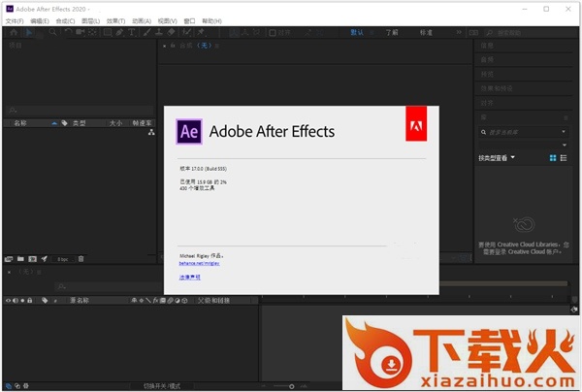Select the Rectangle shape tool
This screenshot has height=392, width=582.
(108, 32)
